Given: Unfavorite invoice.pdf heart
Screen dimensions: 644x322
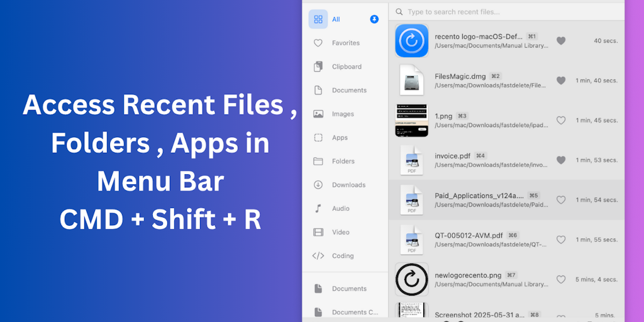Looking at the screenshot, I should pos(560,160).
